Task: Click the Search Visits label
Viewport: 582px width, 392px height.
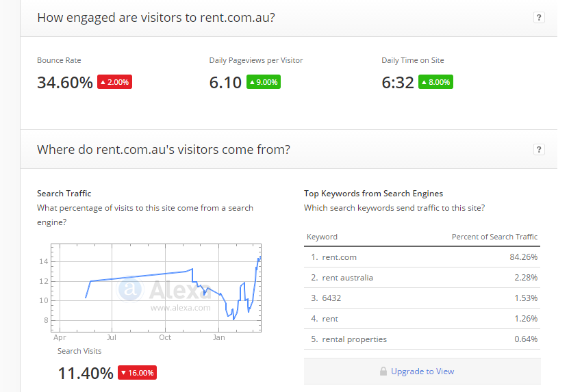Action: (79, 351)
